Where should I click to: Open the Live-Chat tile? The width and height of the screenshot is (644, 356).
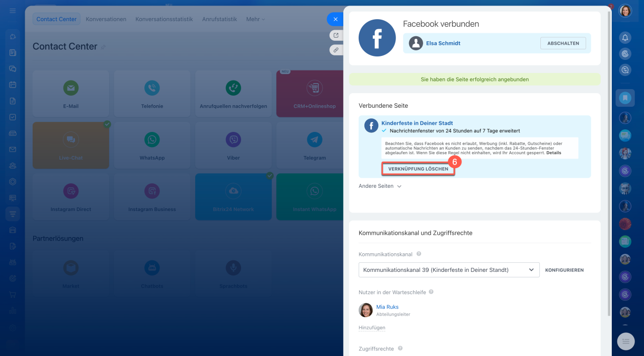(x=70, y=146)
